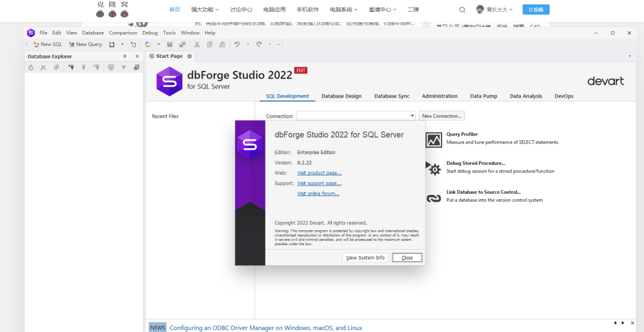Open the File menu

[x=43, y=33]
